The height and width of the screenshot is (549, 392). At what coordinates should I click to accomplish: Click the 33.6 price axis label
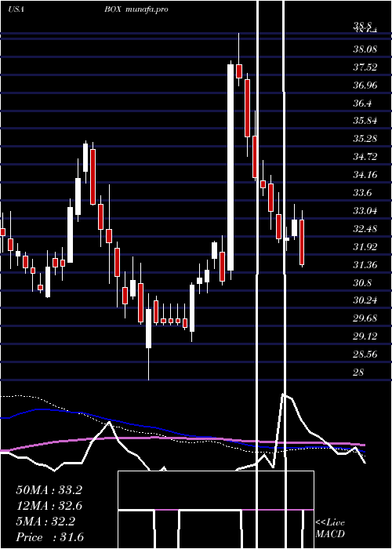coord(362,193)
